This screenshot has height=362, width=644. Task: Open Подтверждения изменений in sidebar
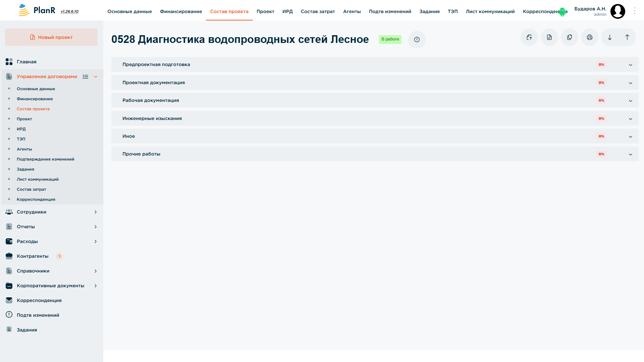pyautogui.click(x=46, y=159)
